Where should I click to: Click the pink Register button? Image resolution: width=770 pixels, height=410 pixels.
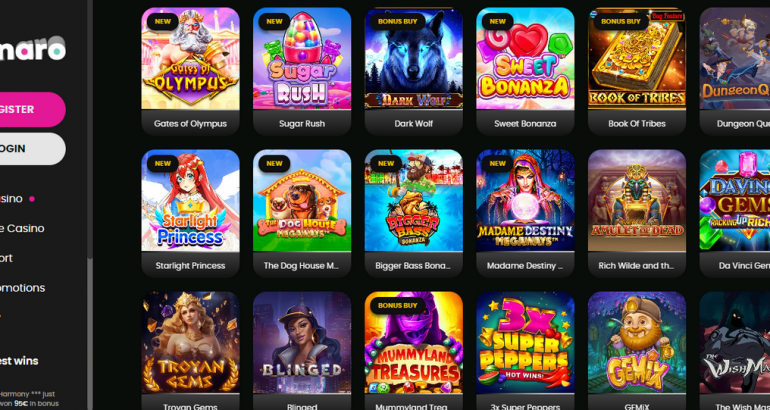click(x=29, y=109)
